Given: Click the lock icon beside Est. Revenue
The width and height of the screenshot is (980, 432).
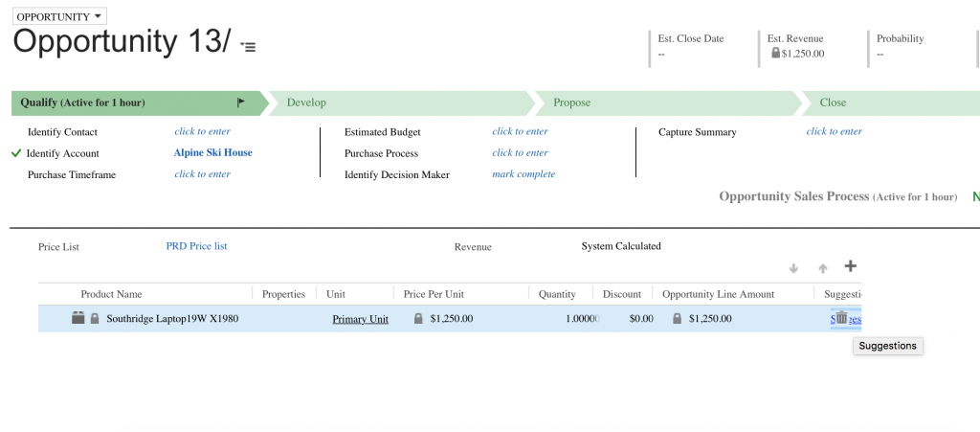Looking at the screenshot, I should tap(775, 54).
